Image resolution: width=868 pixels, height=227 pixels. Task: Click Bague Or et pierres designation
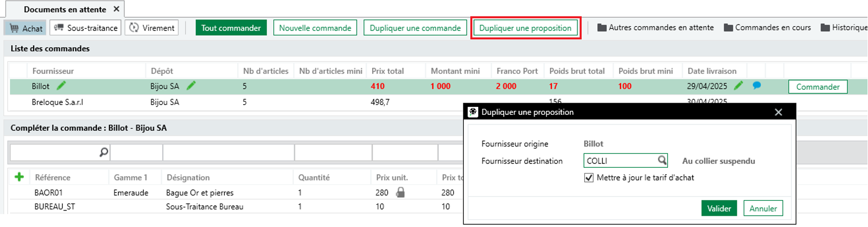pos(200,192)
